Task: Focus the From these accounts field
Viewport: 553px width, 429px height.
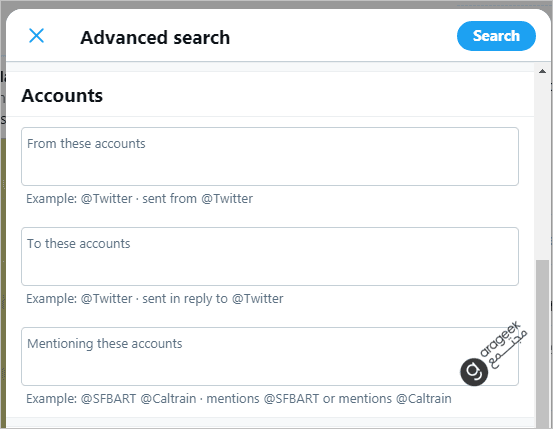Action: (270, 156)
